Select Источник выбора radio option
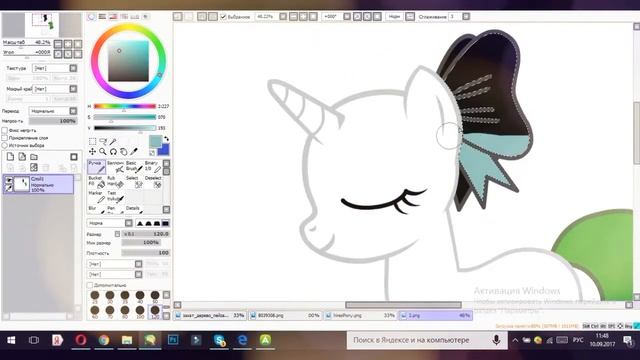 click(x=4, y=145)
